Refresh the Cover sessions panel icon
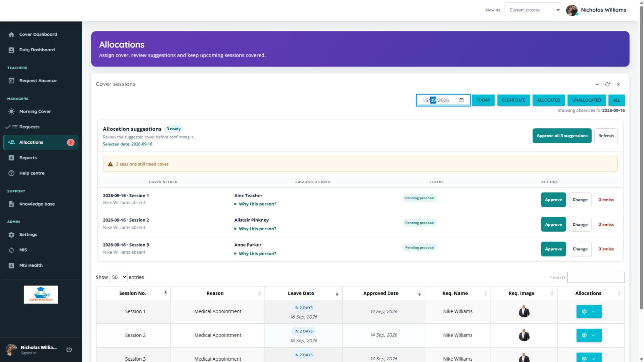 coord(607,84)
